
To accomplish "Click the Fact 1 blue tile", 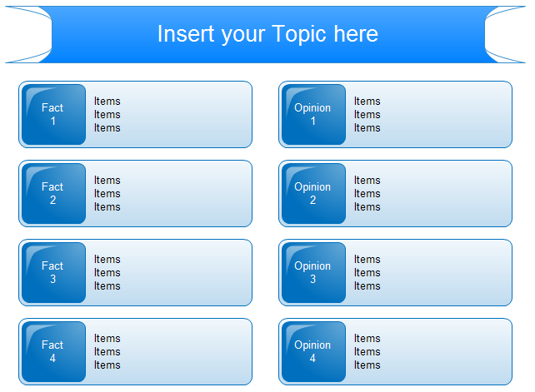I will (x=53, y=114).
